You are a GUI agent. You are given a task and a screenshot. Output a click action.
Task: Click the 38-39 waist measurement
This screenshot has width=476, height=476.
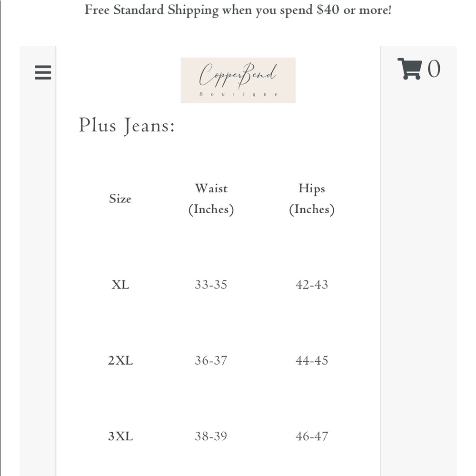point(211,436)
